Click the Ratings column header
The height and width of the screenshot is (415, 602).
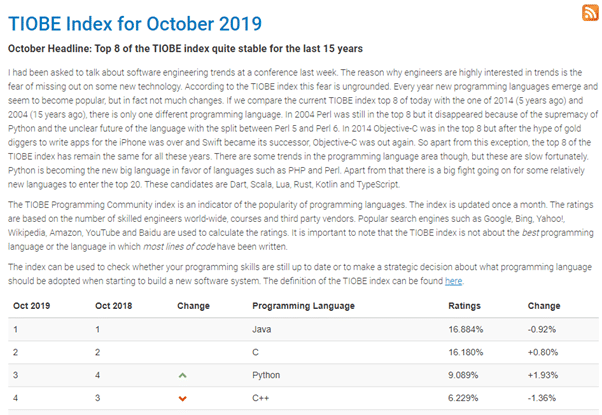(x=465, y=306)
